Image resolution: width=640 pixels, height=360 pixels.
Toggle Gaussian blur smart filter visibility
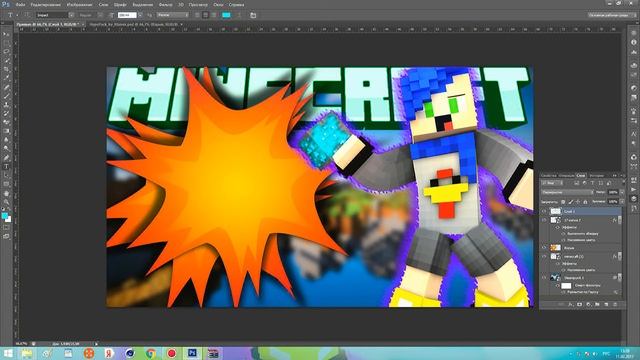563,292
